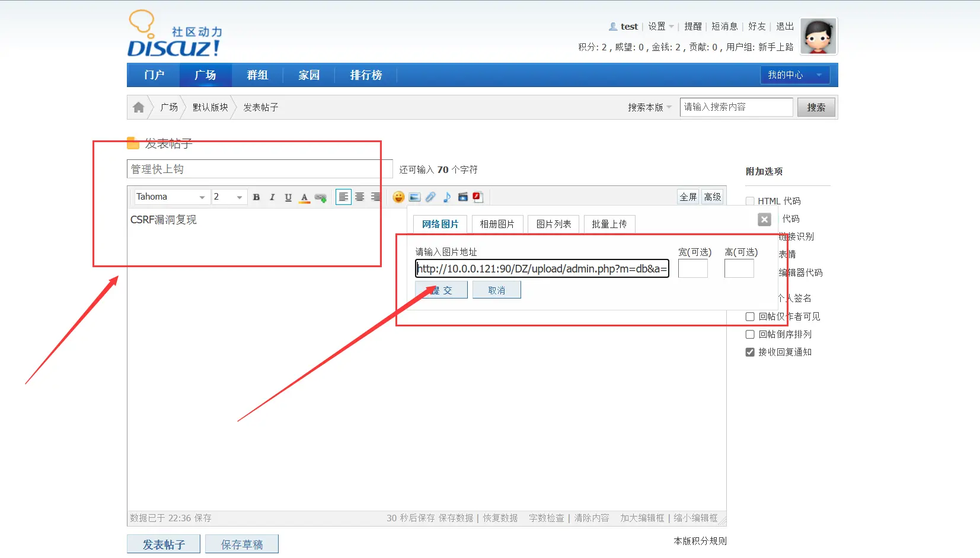Viewport: 980px width, 558px height.
Task: Switch to the 网络图片 tab
Action: (x=440, y=224)
